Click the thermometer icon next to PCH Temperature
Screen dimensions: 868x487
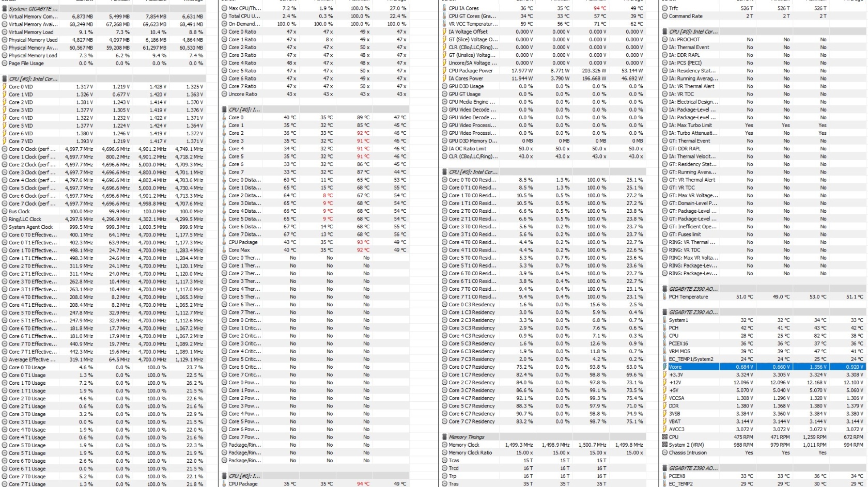point(664,297)
